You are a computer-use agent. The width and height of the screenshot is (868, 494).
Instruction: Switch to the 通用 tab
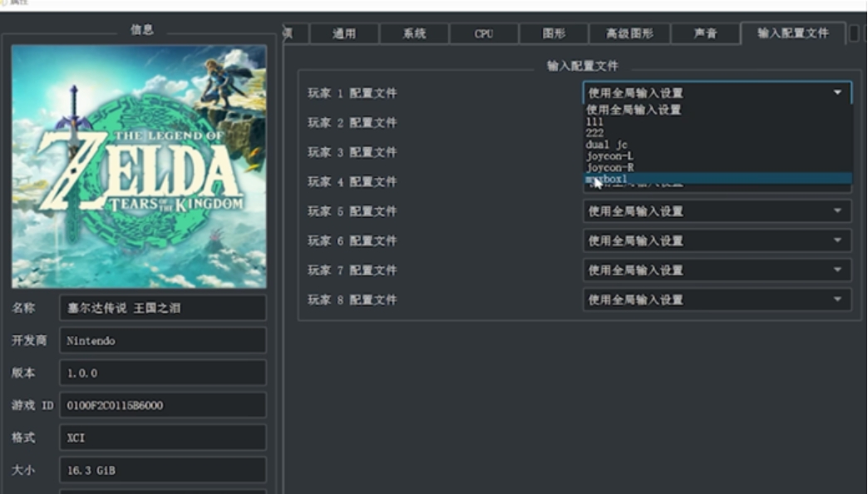click(x=344, y=34)
